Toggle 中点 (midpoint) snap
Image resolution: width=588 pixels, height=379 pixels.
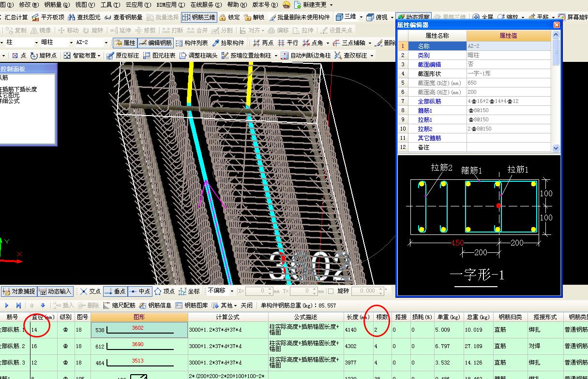coord(140,291)
